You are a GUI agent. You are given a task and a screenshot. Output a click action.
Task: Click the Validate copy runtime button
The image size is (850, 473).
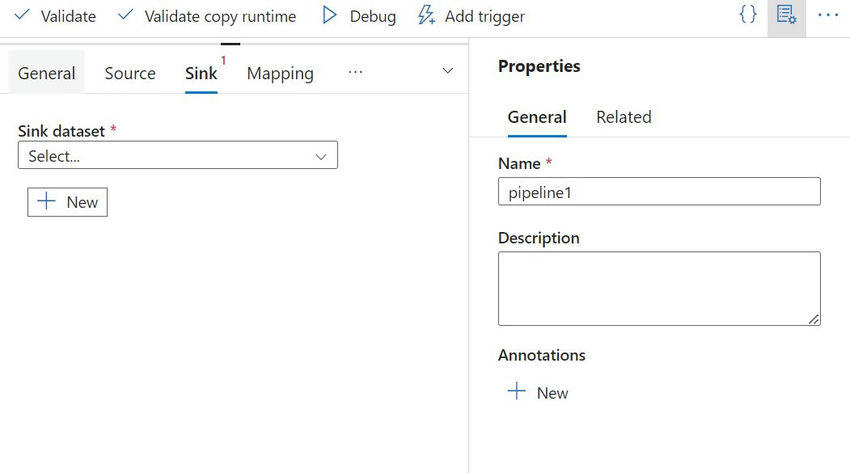(x=207, y=16)
